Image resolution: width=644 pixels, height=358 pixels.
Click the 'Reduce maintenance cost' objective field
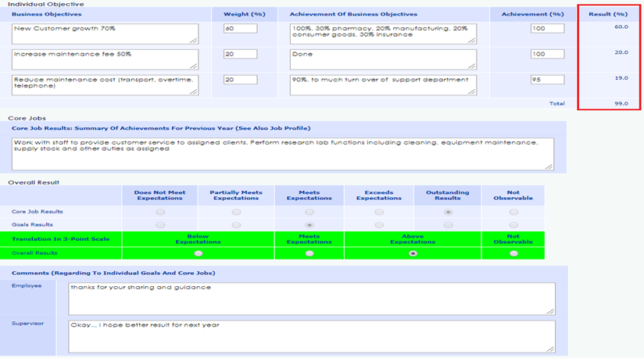105,84
